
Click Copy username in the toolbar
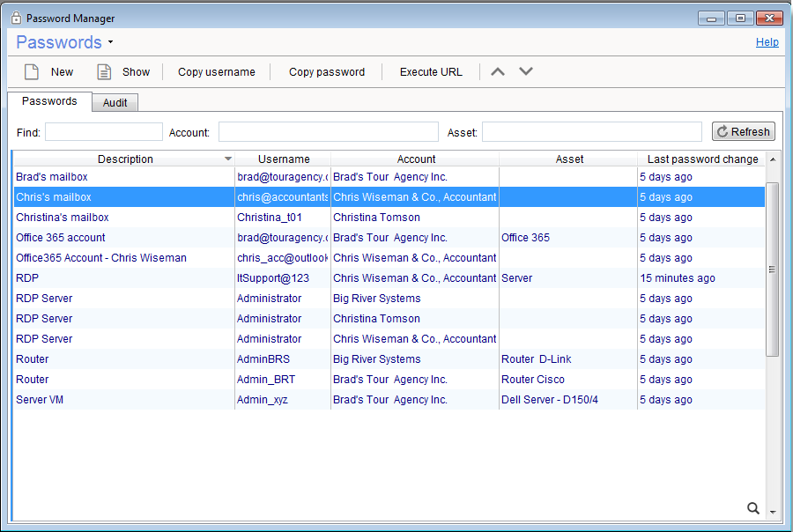216,72
